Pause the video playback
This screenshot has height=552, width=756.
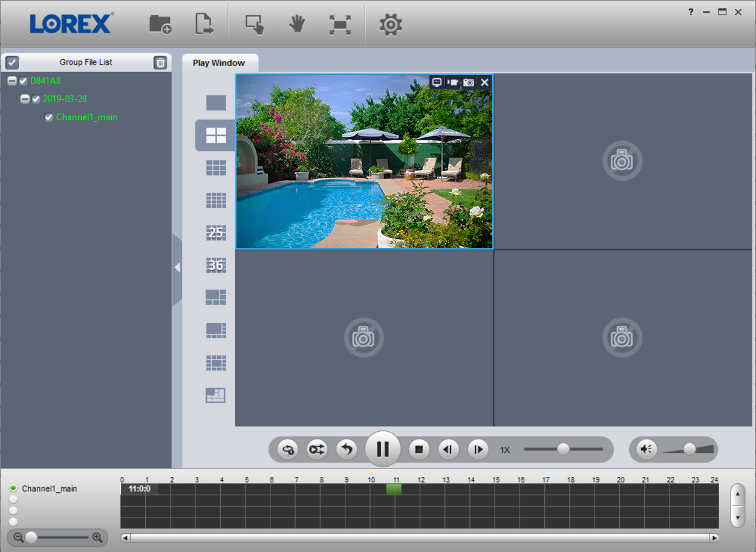[383, 449]
